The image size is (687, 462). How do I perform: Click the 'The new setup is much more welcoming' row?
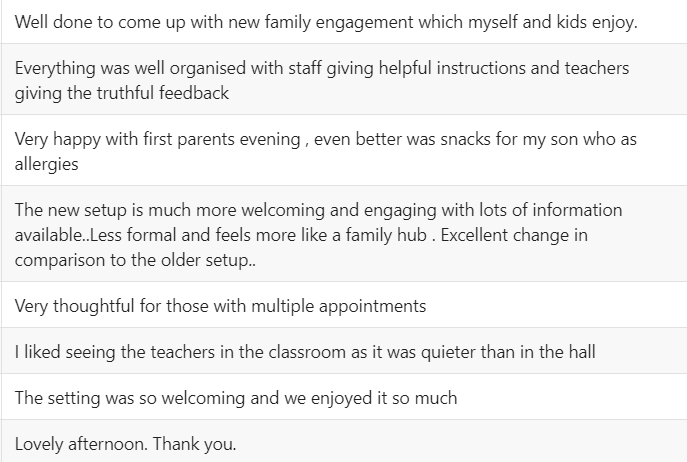coord(344,234)
